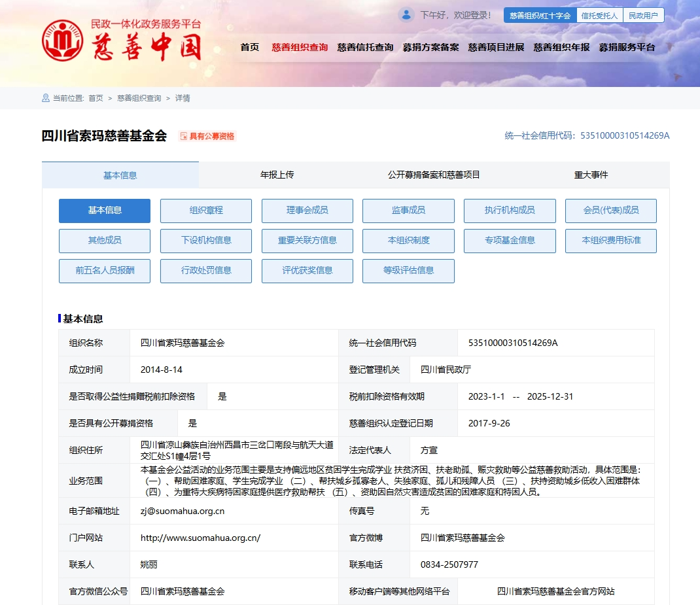
Task: Show the 组织章程 section
Action: click(206, 211)
